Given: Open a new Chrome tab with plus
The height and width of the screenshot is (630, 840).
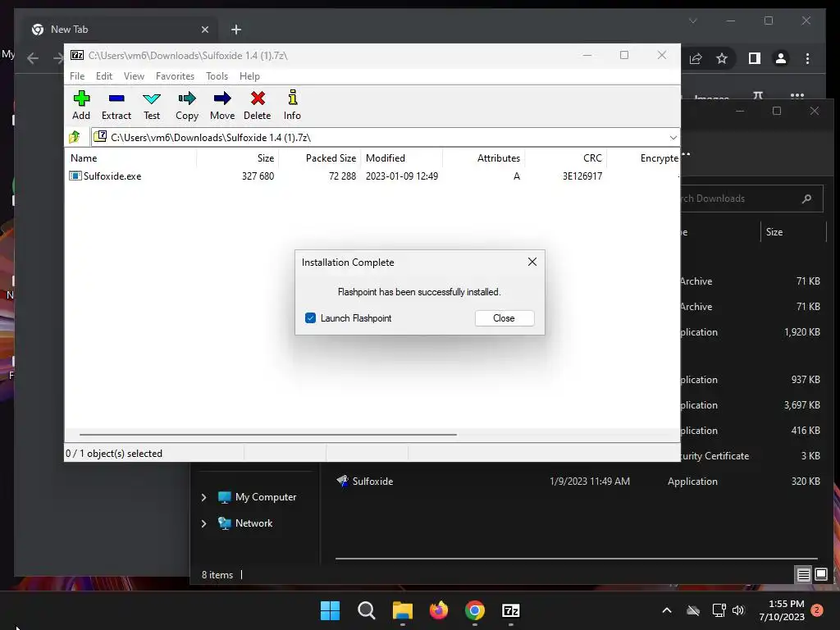Looking at the screenshot, I should (x=236, y=30).
